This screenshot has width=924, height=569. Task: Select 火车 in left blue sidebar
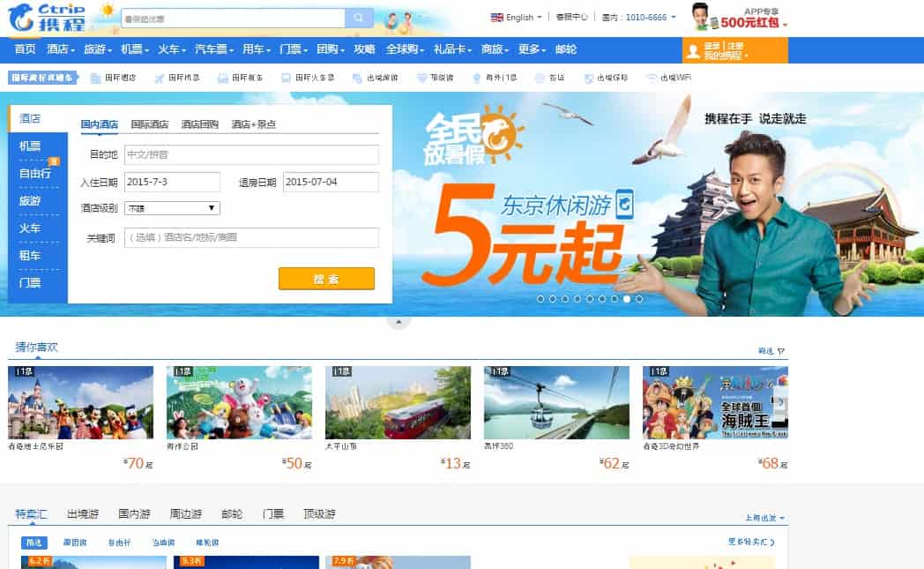click(x=30, y=228)
